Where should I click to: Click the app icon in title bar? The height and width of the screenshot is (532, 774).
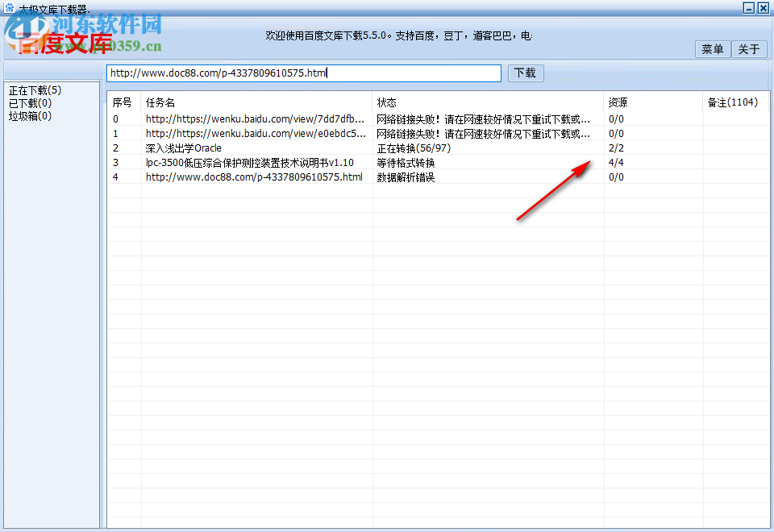(9, 7)
